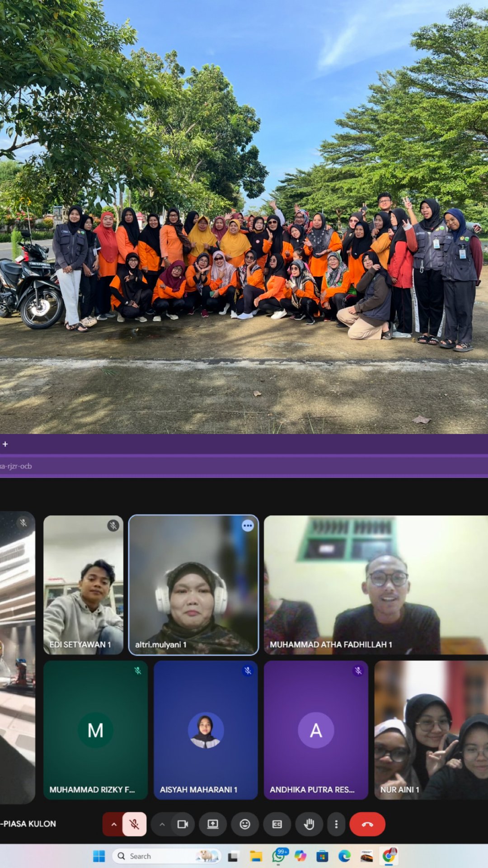Click muted mic icon on EDI SETYAWAN tile
The width and height of the screenshot is (488, 868).
(113, 525)
